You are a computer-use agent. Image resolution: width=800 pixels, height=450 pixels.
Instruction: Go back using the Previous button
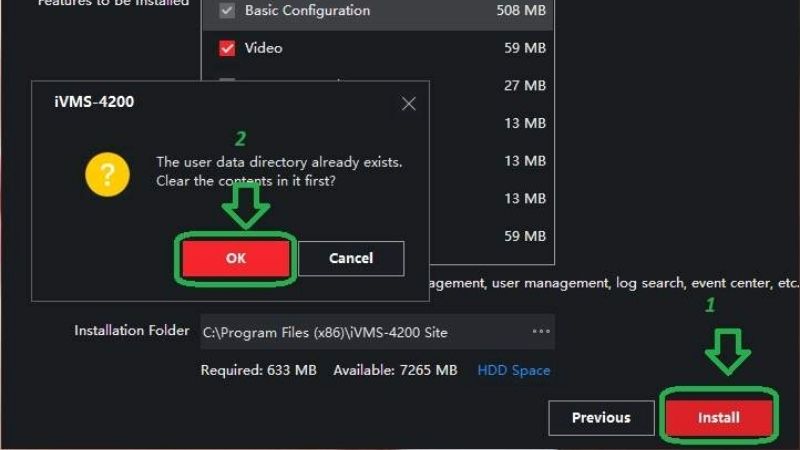click(x=601, y=418)
